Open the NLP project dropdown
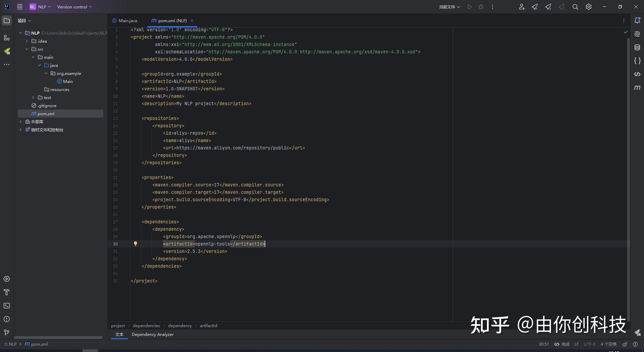644x352 pixels. pyautogui.click(x=40, y=7)
